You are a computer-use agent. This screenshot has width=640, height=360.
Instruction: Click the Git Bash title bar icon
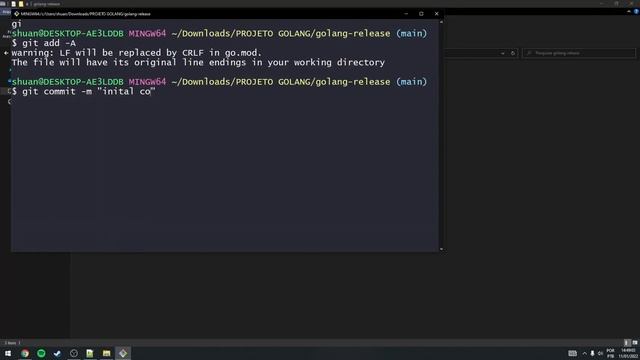[x=16, y=13]
